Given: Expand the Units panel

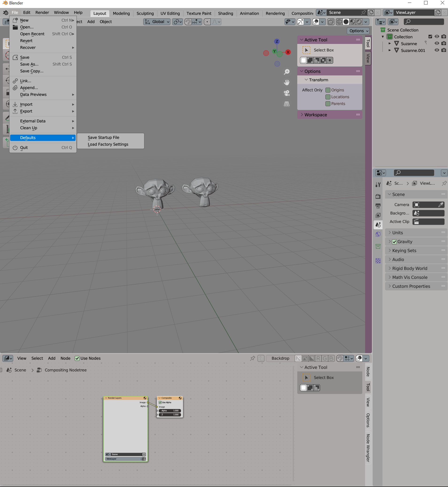Looking at the screenshot, I should coord(397,233).
